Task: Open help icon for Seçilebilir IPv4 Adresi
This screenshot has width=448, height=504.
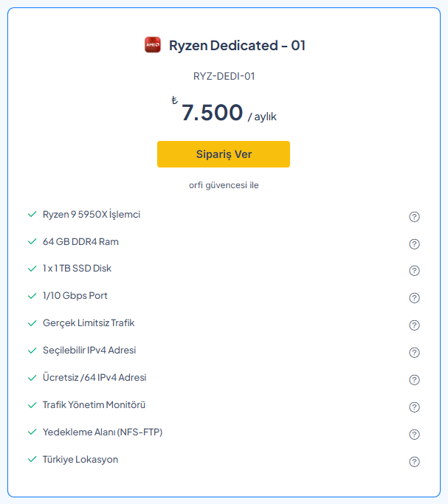Action: tap(414, 353)
